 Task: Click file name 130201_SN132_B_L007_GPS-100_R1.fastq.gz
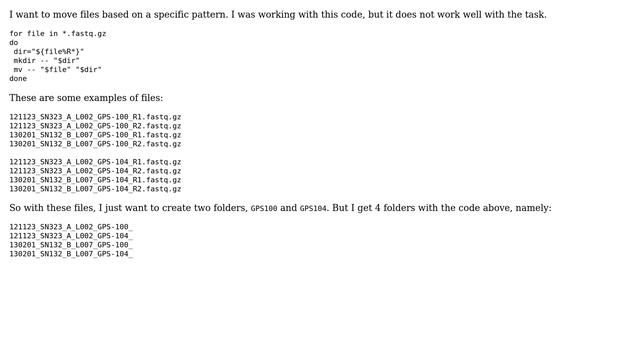tap(95, 135)
